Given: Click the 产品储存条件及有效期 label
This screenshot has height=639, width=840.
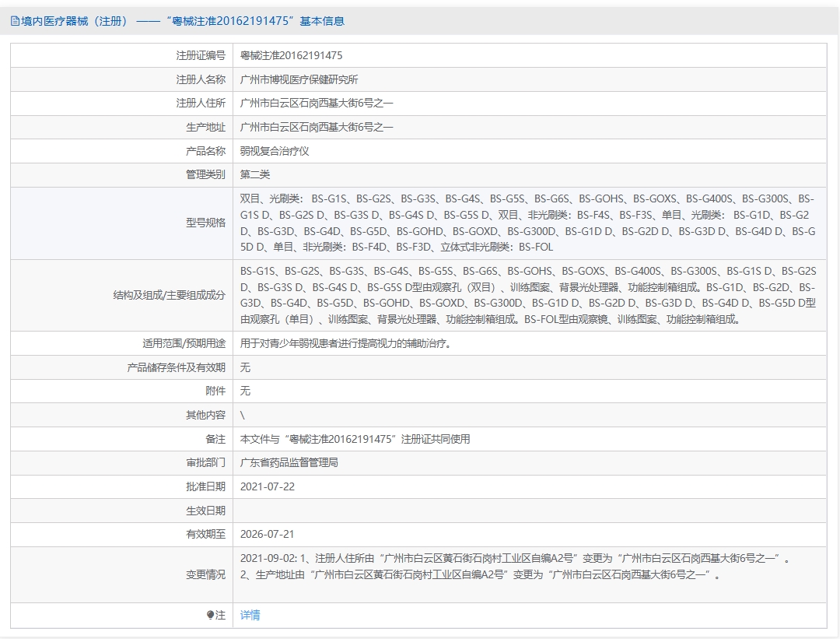Looking at the screenshot, I should coord(177,367).
